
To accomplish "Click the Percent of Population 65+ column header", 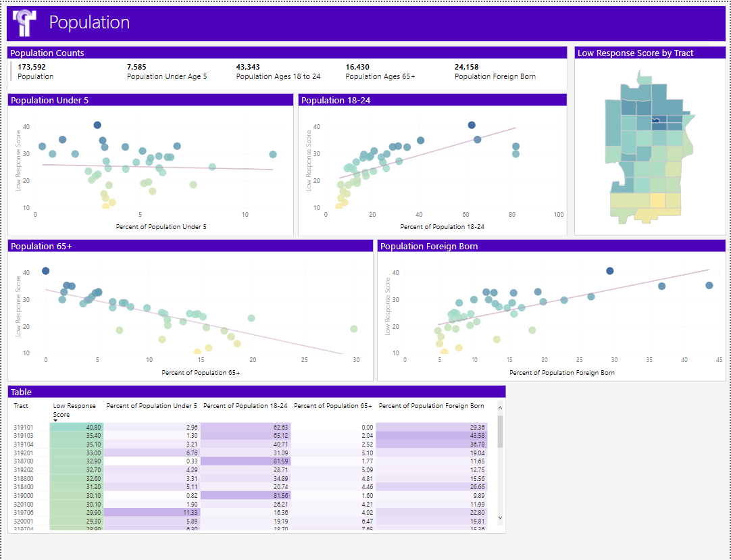I will click(332, 406).
